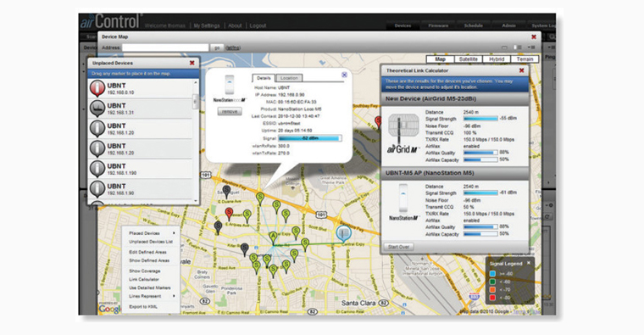
Task: Click the red 'S' station marker on map
Action: click(229, 214)
